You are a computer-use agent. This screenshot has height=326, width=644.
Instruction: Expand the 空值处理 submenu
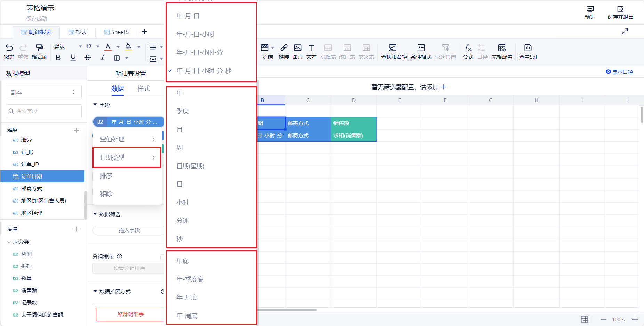[127, 139]
